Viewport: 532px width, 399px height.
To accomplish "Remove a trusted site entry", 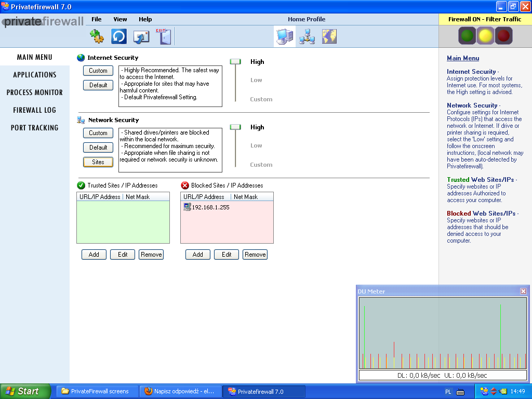I will point(151,255).
